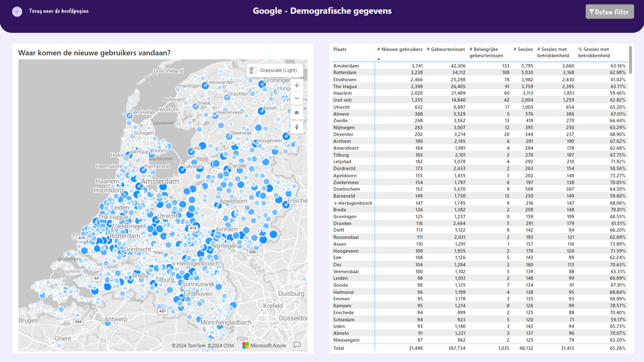The image size is (644, 362).
Task: Click Rotterdam's 34,112 events value
Action: click(x=458, y=73)
